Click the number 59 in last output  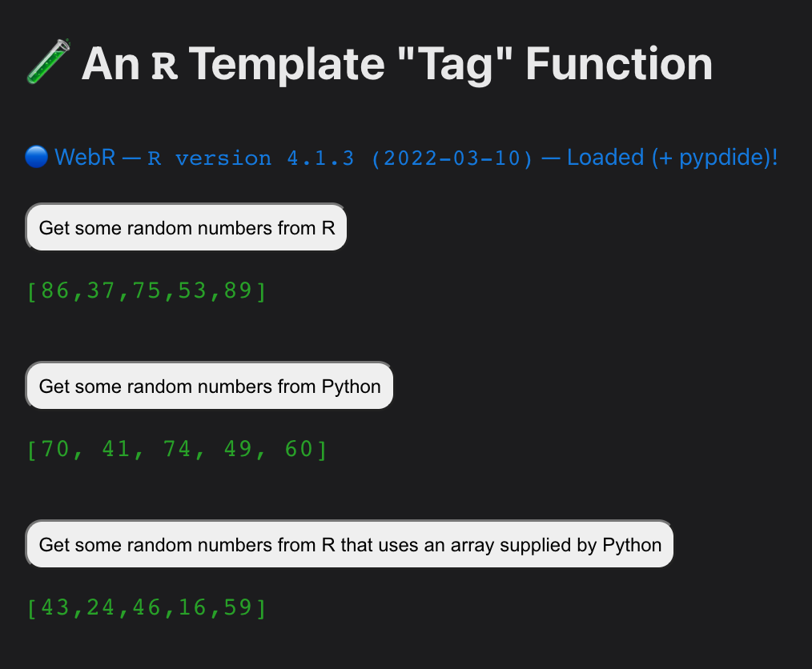(238, 607)
